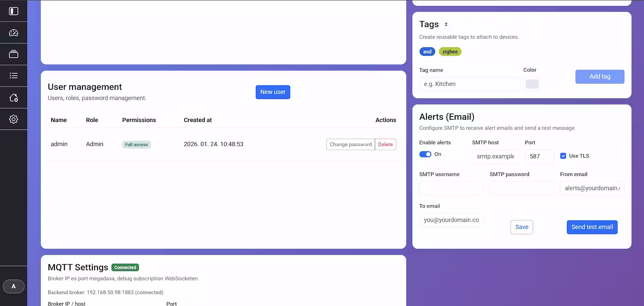Delete the admin user
The width and height of the screenshot is (644, 306).
point(386,144)
